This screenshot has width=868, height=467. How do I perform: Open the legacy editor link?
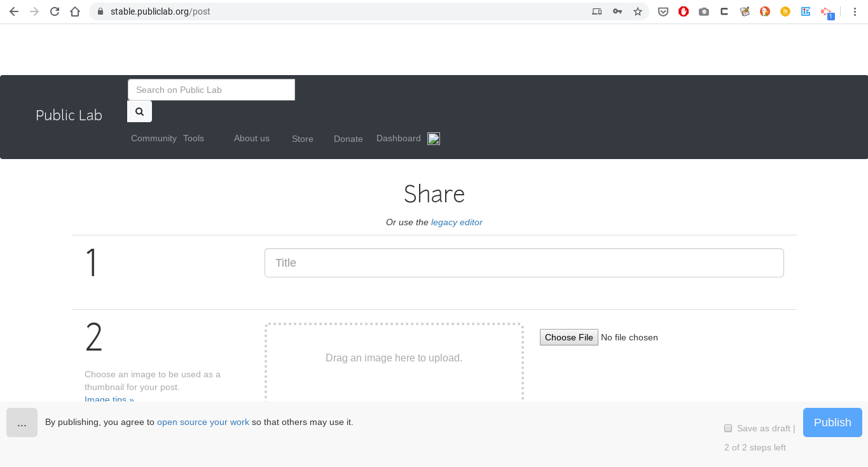(457, 222)
